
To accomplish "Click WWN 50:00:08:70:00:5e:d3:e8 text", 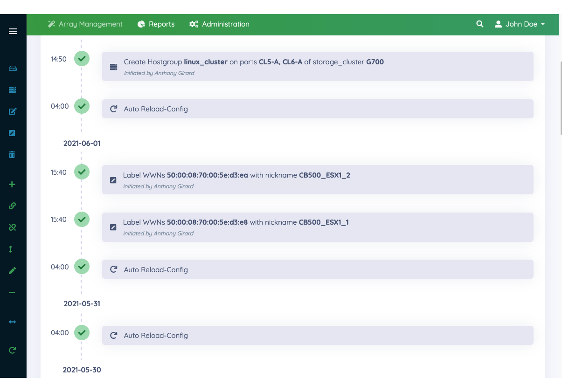I will click(208, 222).
